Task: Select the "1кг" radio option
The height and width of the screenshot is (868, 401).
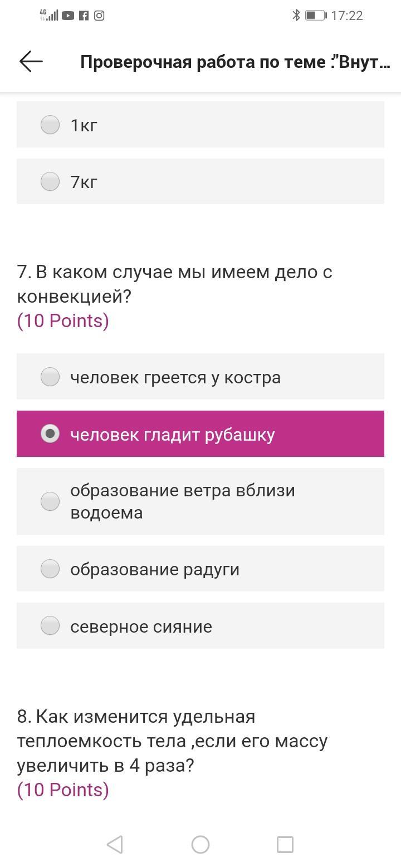Action: (50, 125)
